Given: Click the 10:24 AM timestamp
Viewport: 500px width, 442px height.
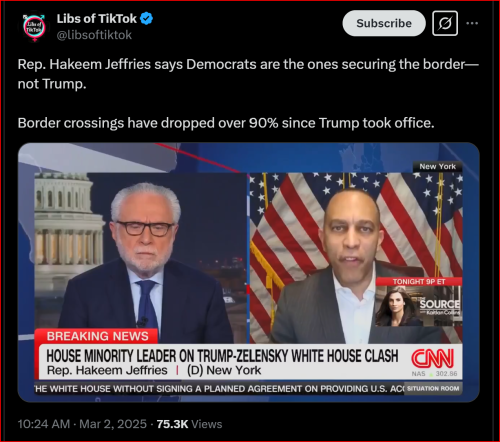Looking at the screenshot, I should (44, 424).
